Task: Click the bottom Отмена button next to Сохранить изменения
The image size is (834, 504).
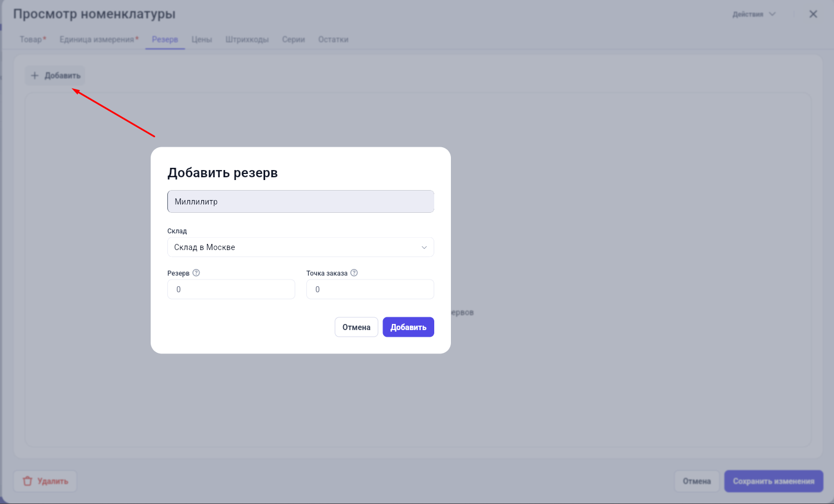Action: pos(697,481)
